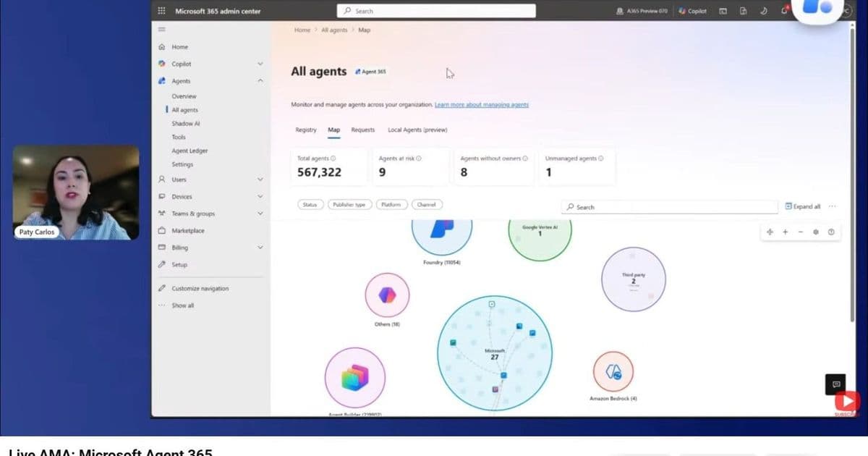Open All agents in the sidebar
The height and width of the screenshot is (456, 868).
tap(184, 110)
